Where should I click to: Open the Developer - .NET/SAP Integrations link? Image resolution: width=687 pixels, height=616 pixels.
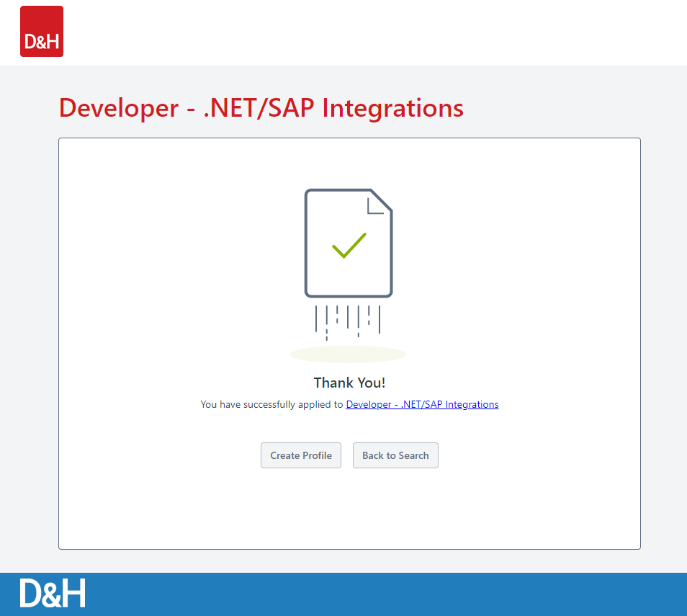pos(422,404)
